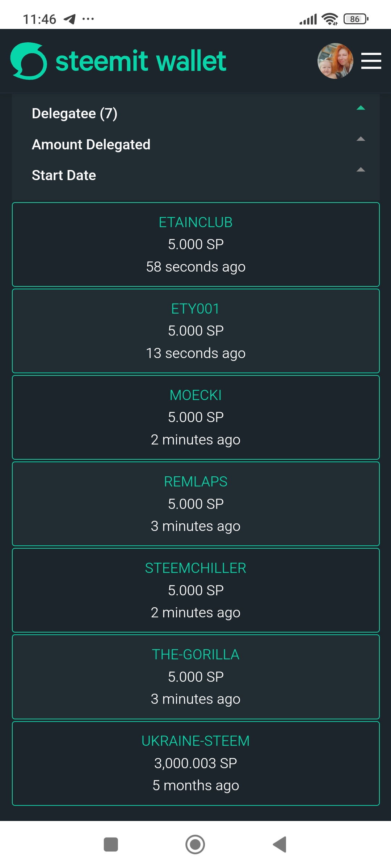The height and width of the screenshot is (868, 391).
Task: Open the THE-GORILLA delegatee link
Action: [x=196, y=655]
